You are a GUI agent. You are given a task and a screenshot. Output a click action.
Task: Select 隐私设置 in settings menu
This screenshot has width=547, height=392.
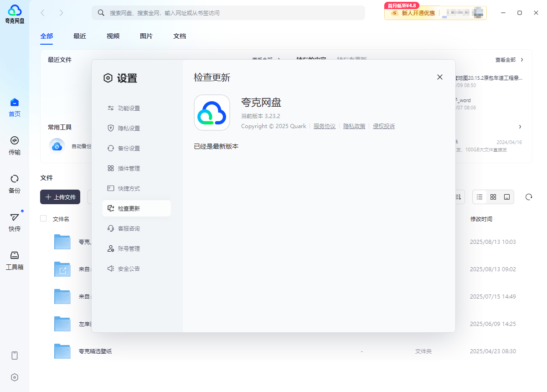point(137,128)
